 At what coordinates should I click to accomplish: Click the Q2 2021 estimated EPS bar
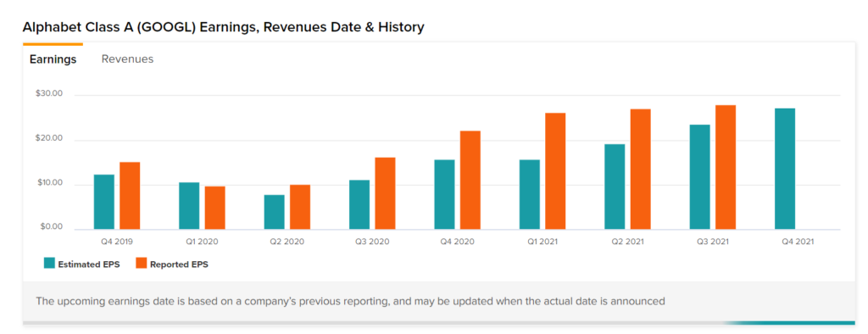[615, 186]
